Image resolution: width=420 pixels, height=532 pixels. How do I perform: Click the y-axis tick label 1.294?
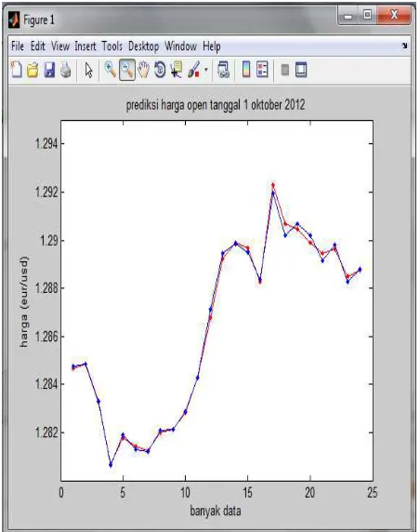[x=46, y=144]
